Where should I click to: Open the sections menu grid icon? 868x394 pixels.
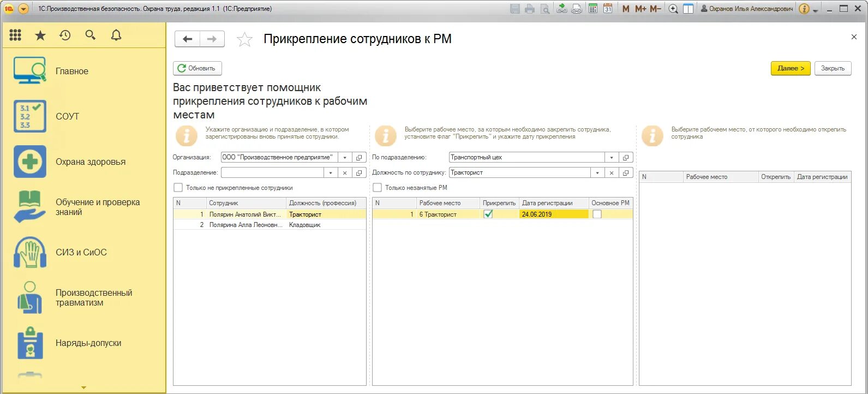click(x=15, y=35)
